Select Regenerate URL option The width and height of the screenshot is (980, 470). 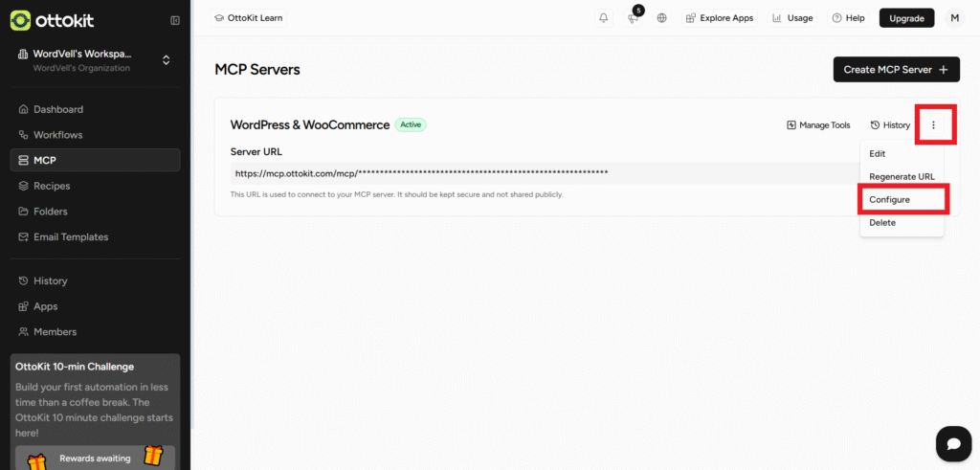click(902, 177)
